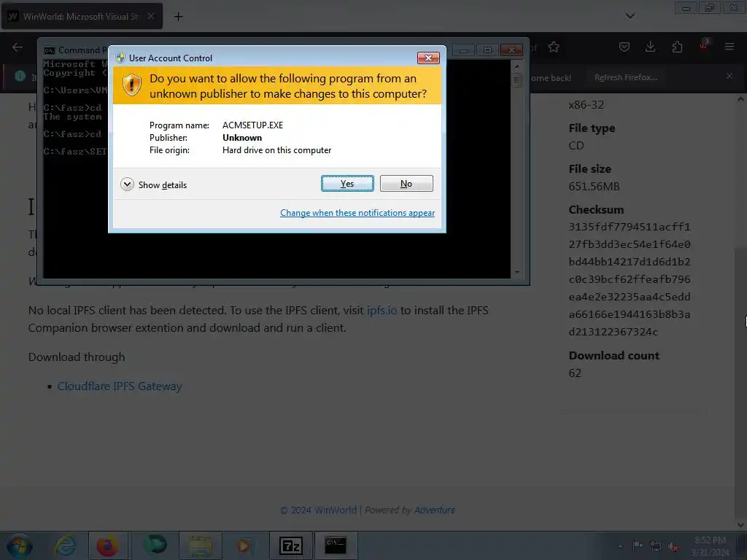
Task: Open 'Change when these notifications appear' link
Action: [x=357, y=213]
